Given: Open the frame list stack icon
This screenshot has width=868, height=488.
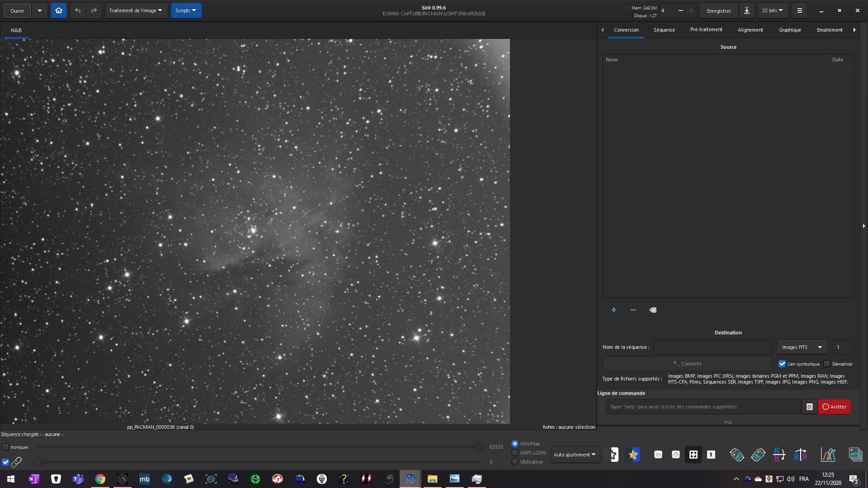Looking at the screenshot, I should click(855, 455).
